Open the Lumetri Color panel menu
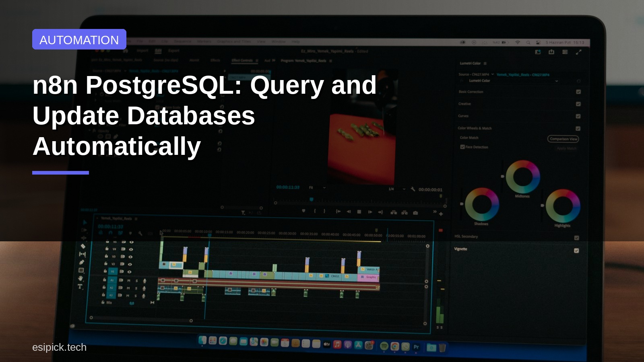Image resolution: width=644 pixels, height=362 pixels. tap(485, 64)
